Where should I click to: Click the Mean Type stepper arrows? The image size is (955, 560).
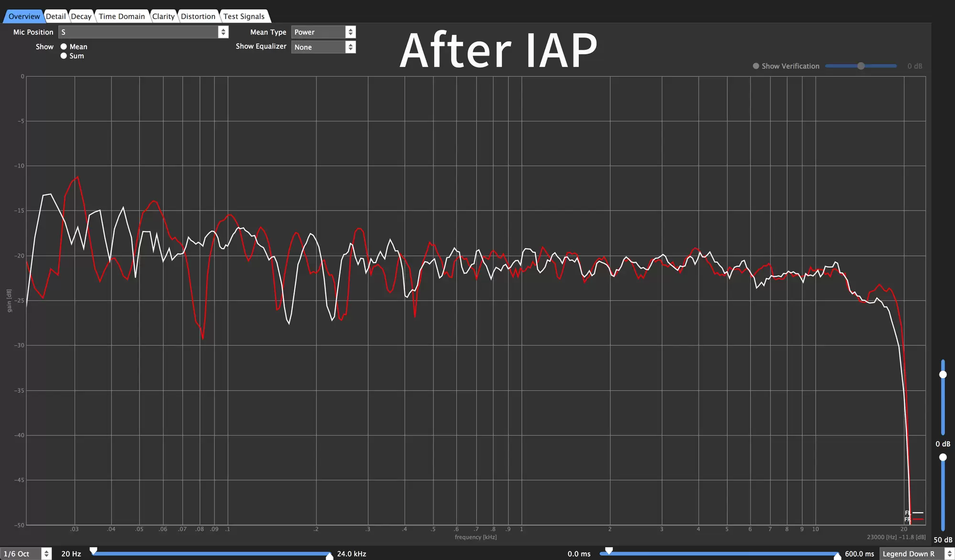350,32
